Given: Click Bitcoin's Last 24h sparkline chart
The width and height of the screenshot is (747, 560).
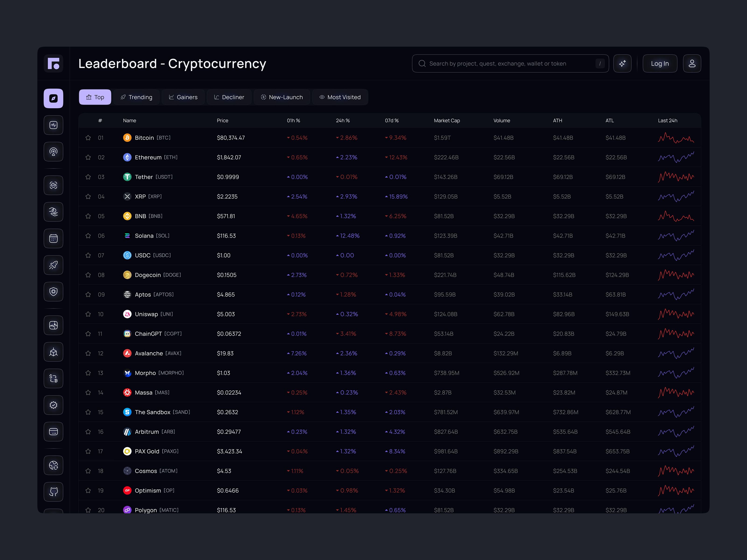Looking at the screenshot, I should [676, 138].
